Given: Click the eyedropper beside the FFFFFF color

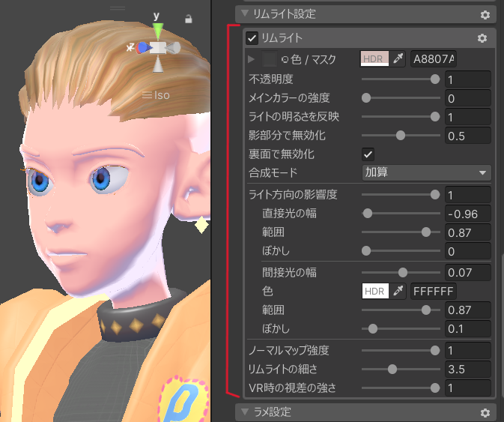Looking at the screenshot, I should point(398,291).
